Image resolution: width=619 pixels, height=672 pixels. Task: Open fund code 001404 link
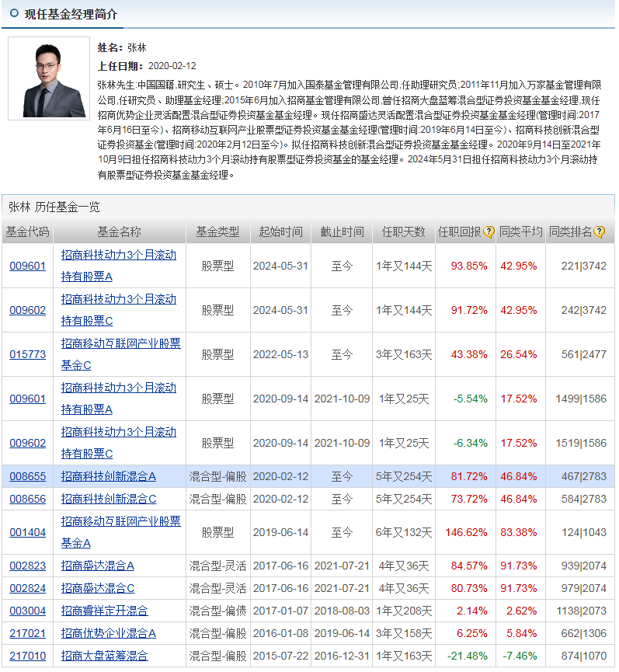pos(27,533)
